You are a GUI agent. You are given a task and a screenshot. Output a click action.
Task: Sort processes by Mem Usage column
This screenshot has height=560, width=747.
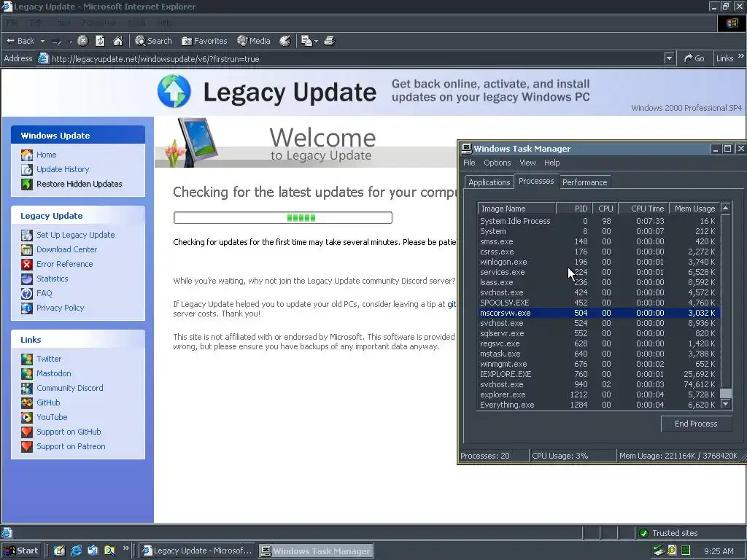[694, 209]
